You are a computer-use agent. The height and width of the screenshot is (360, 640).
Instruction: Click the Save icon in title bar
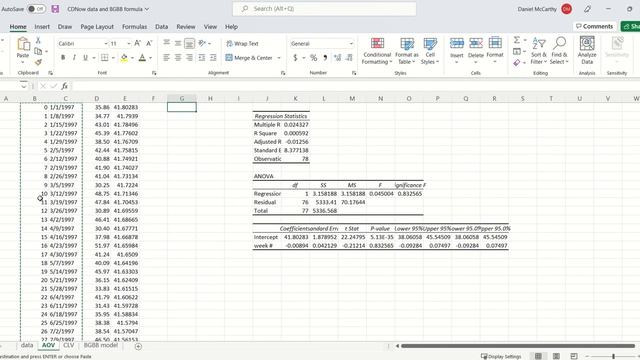pyautogui.click(x=55, y=9)
